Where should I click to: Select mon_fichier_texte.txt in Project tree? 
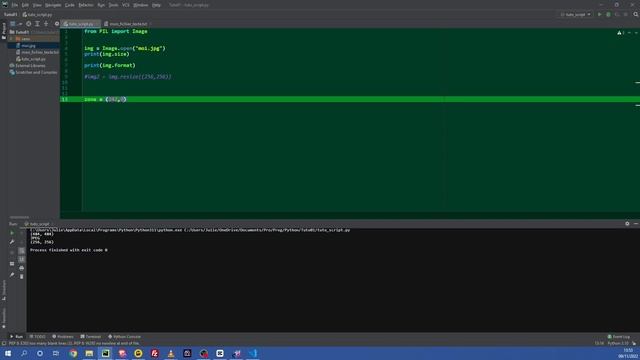pyautogui.click(x=38, y=52)
